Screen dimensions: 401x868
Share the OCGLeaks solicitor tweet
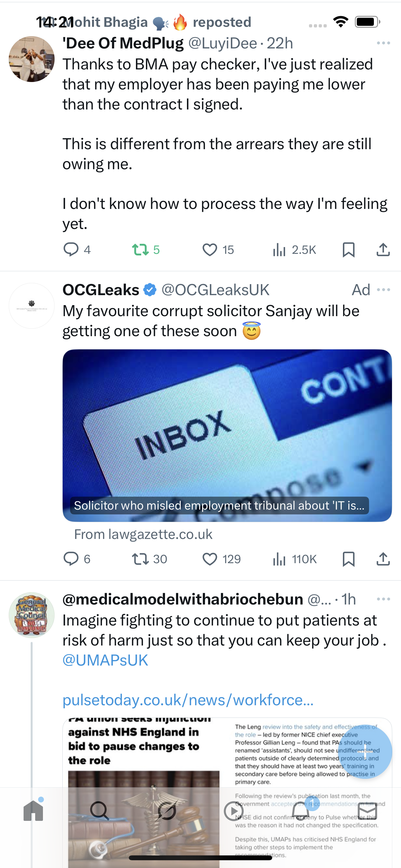coord(383,559)
